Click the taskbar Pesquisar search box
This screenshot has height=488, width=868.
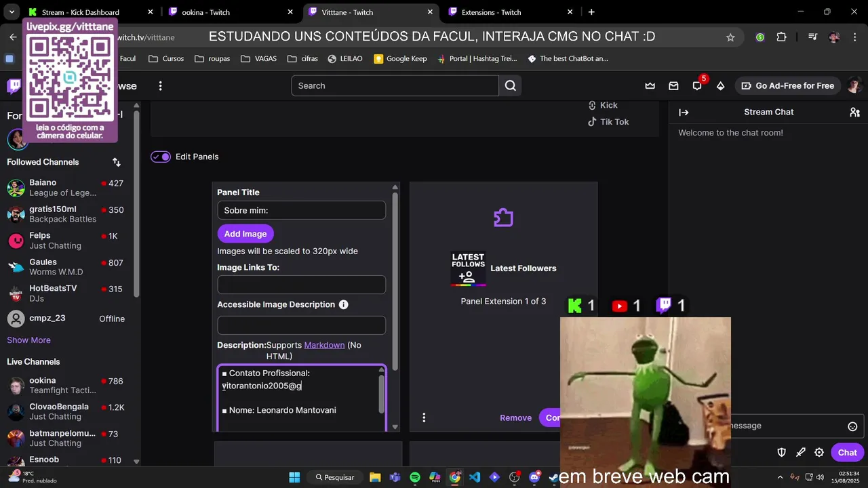tap(334, 477)
